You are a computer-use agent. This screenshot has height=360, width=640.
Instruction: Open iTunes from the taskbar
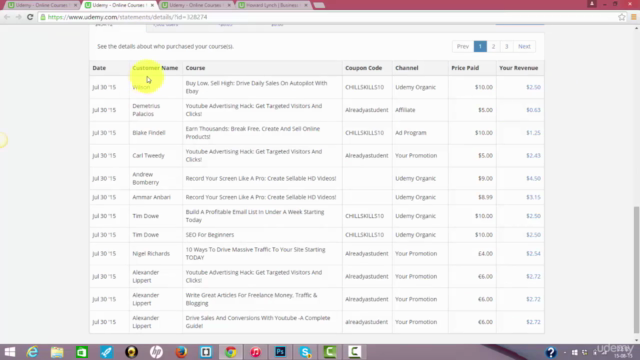click(256, 352)
